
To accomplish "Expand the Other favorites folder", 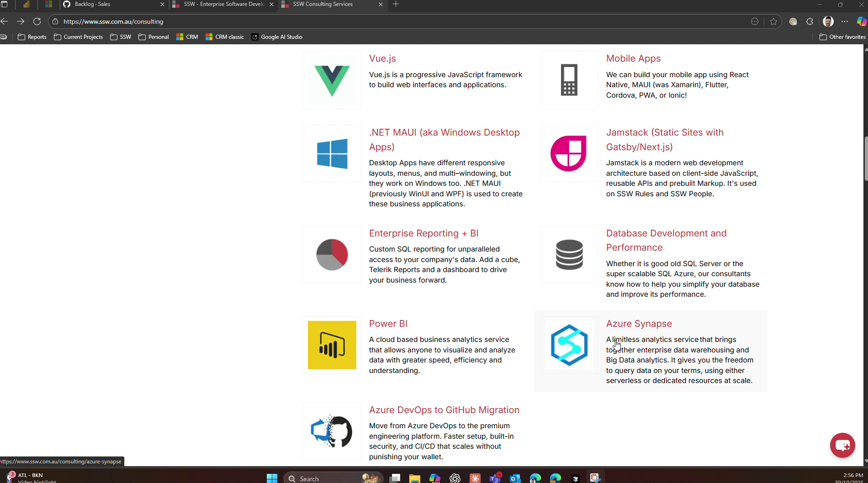I will pos(842,37).
